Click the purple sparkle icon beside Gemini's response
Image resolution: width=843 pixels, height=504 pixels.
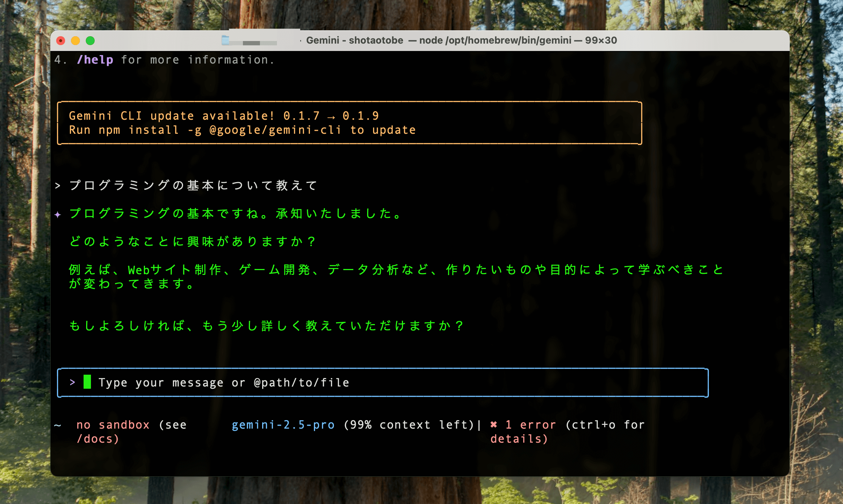(x=58, y=215)
